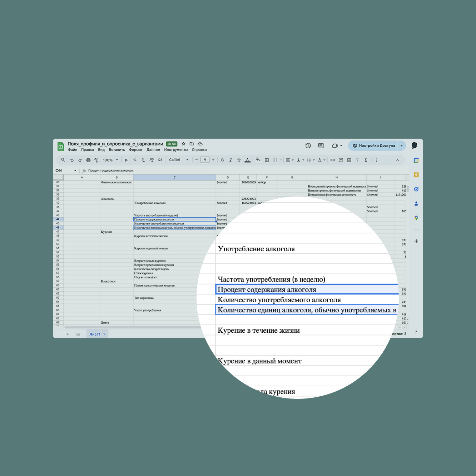
Task: Open the comments panel icon
Action: pos(321,145)
